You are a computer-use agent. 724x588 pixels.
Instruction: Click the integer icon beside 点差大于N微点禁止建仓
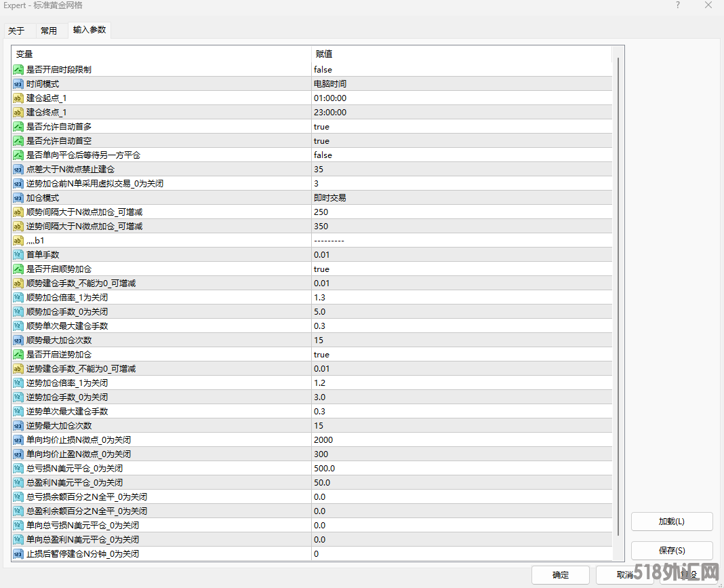click(x=18, y=170)
